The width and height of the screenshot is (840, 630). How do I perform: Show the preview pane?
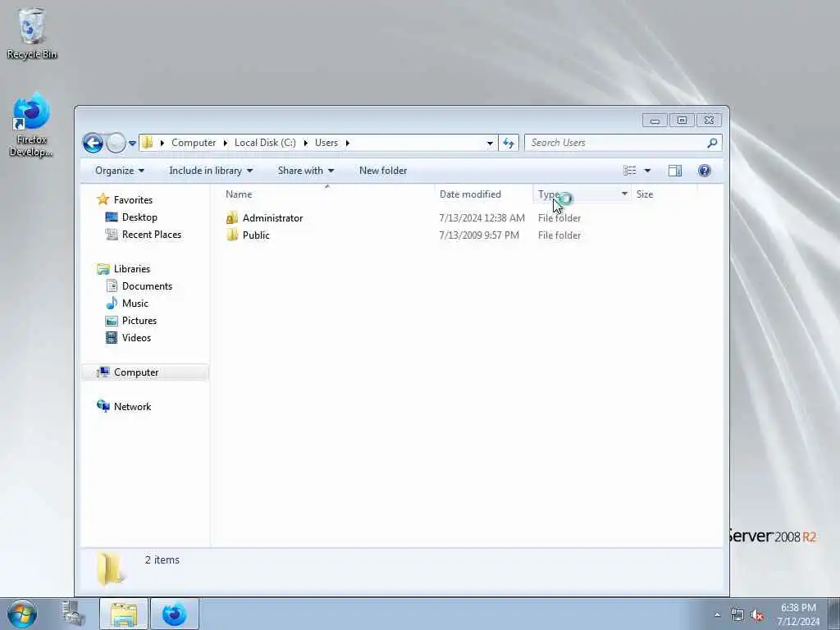(x=675, y=171)
